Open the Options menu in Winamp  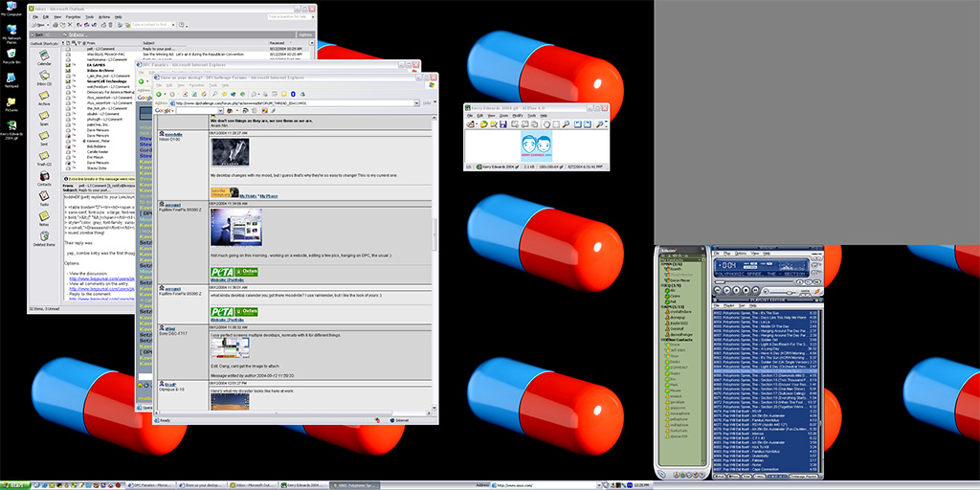(741, 254)
